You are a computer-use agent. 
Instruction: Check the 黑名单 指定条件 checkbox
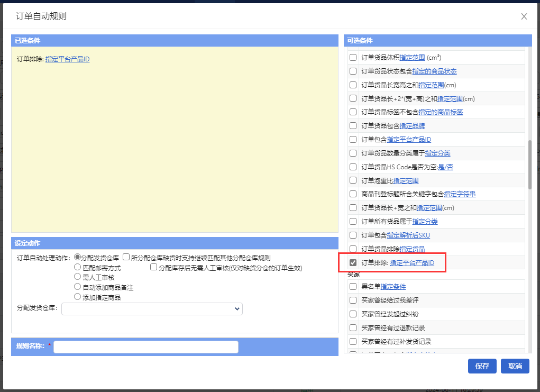point(353,287)
